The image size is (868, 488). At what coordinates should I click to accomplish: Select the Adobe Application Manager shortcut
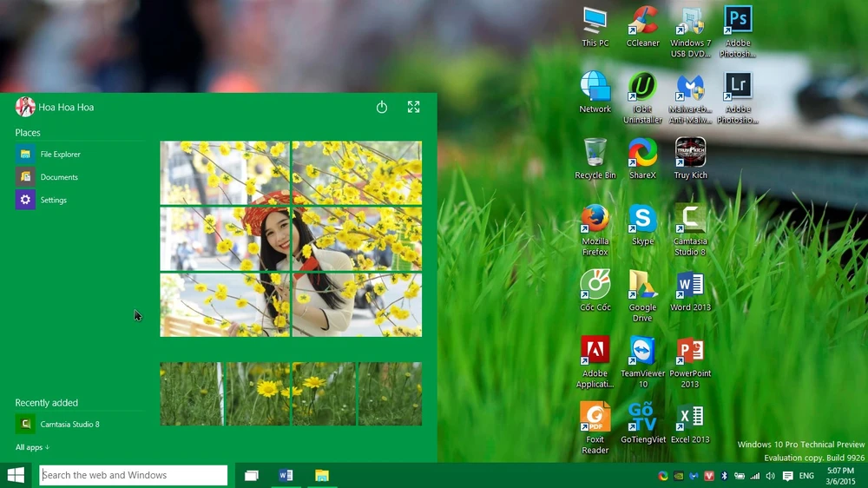click(595, 362)
